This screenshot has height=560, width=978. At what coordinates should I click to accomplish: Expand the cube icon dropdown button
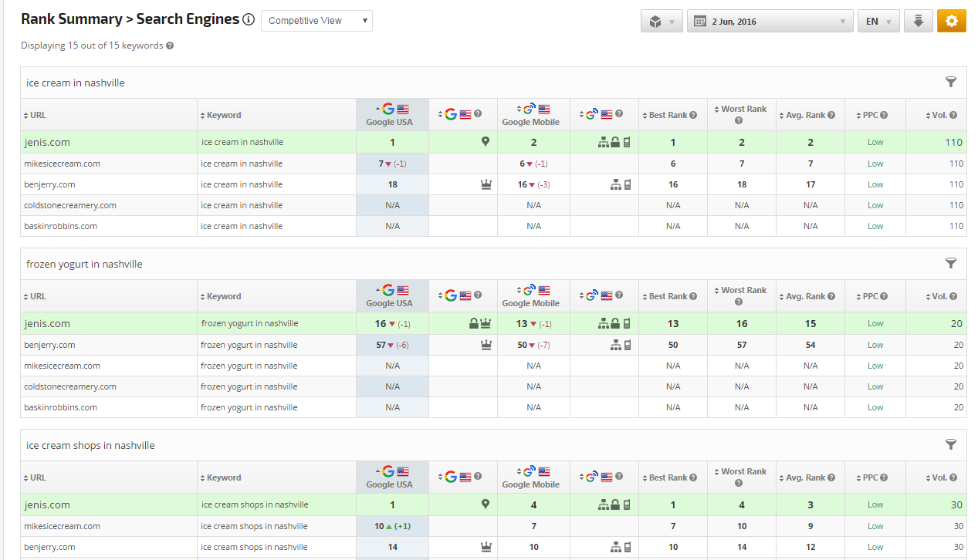[662, 21]
